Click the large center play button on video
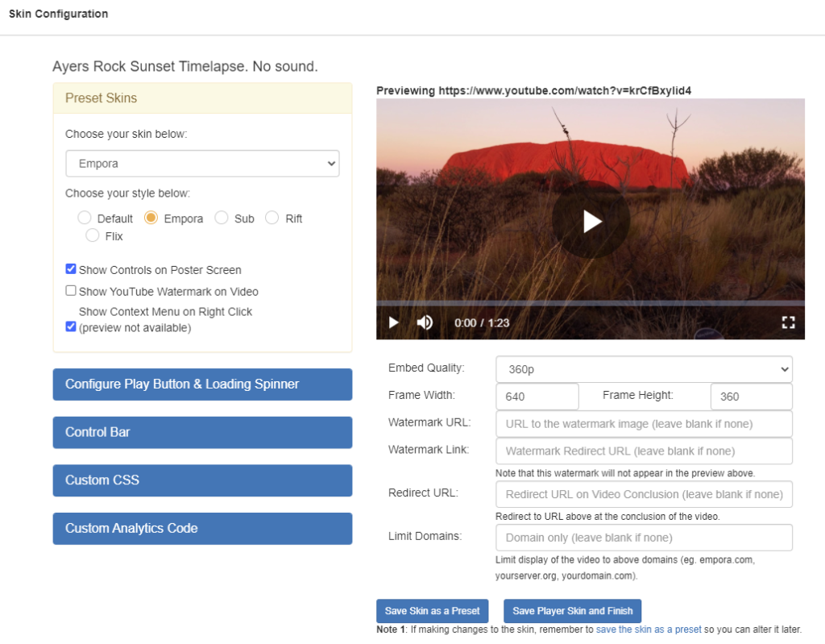Image resolution: width=825 pixels, height=644 pixels. [x=591, y=220]
